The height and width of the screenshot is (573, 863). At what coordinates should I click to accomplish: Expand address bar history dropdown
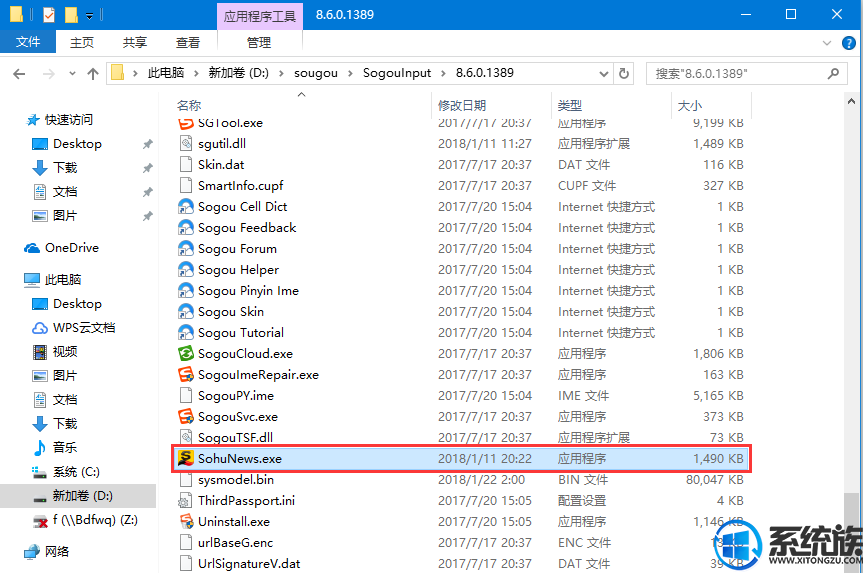604,74
